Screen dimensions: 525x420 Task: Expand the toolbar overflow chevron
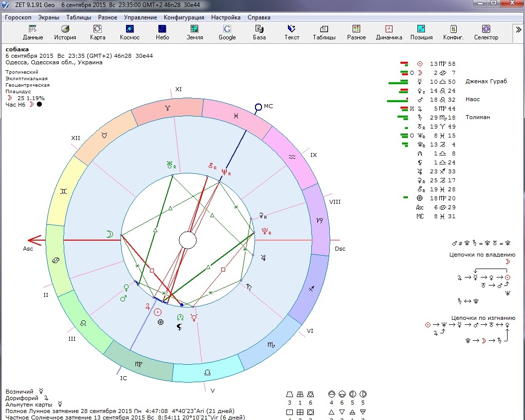tap(518, 30)
